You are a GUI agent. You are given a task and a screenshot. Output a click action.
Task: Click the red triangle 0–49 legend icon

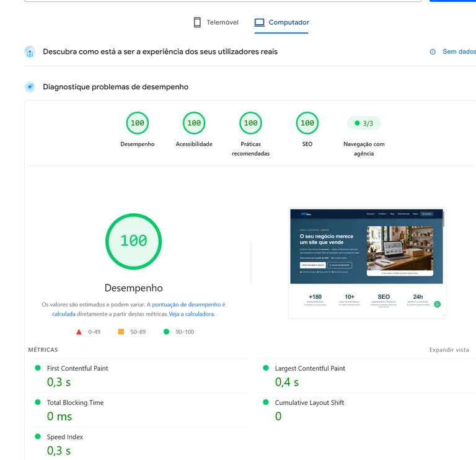[x=79, y=332]
